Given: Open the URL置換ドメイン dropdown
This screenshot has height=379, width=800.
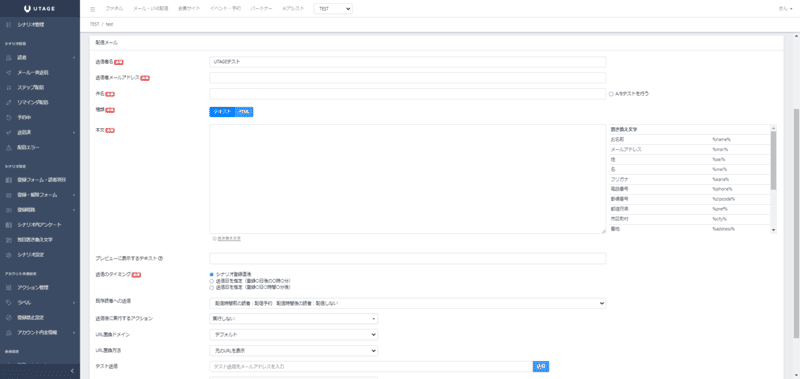Looking at the screenshot, I should 293,335.
